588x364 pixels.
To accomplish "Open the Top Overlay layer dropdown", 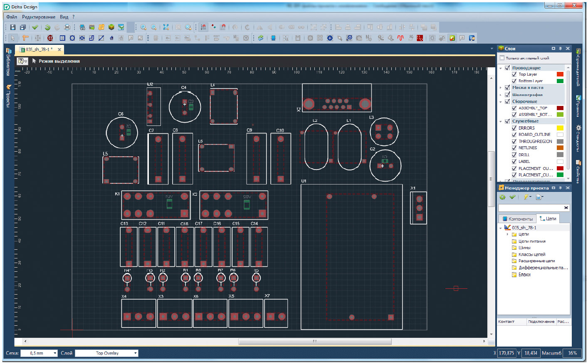I will pyautogui.click(x=135, y=354).
